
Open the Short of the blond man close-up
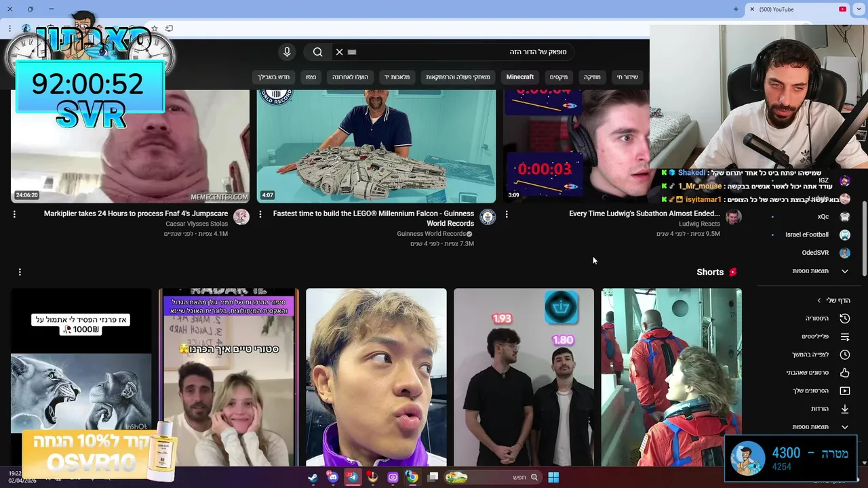pyautogui.click(x=376, y=377)
